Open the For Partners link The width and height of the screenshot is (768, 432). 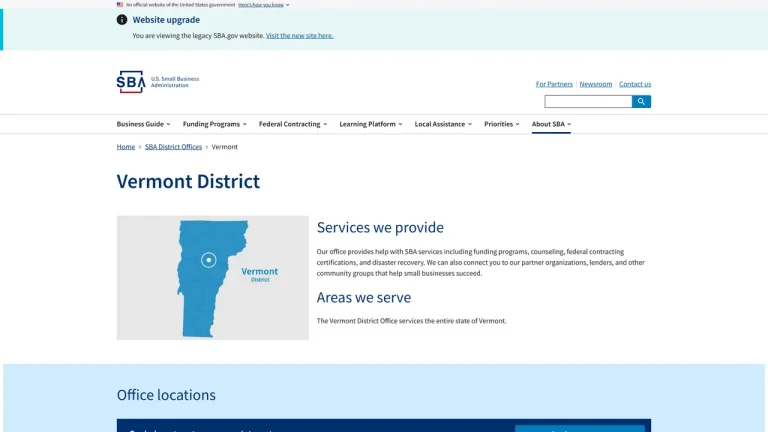coord(554,84)
